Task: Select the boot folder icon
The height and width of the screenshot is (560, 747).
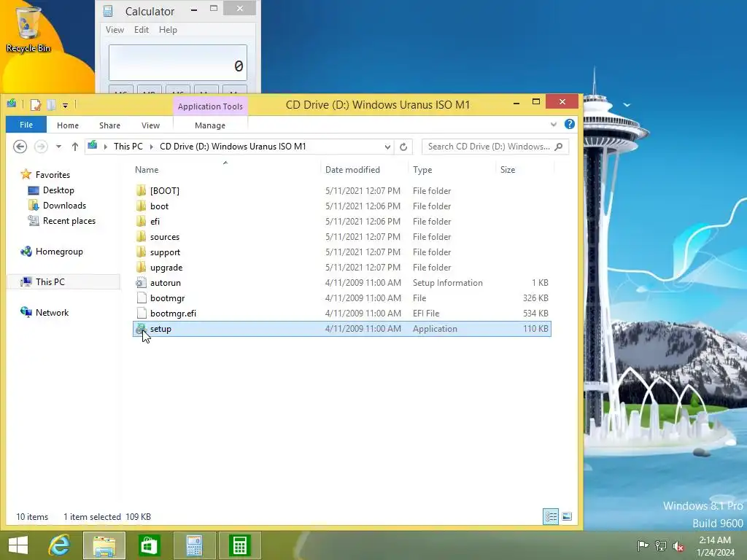Action: pyautogui.click(x=141, y=206)
